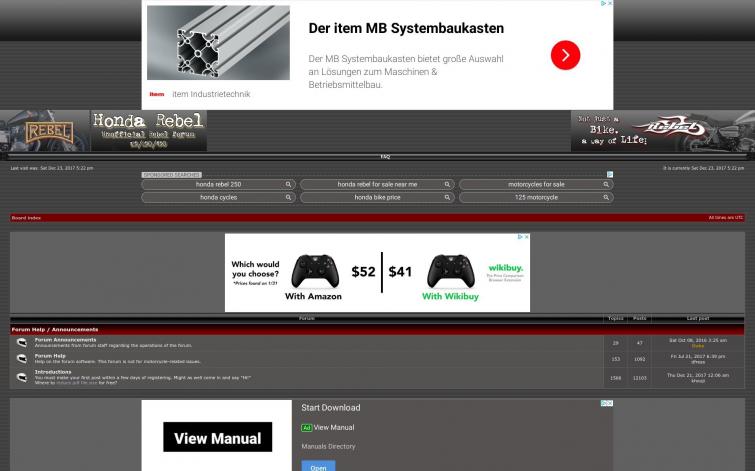755x471 pixels.
Task: Click the 'With Wikibuy' controller image
Action: tap(451, 272)
